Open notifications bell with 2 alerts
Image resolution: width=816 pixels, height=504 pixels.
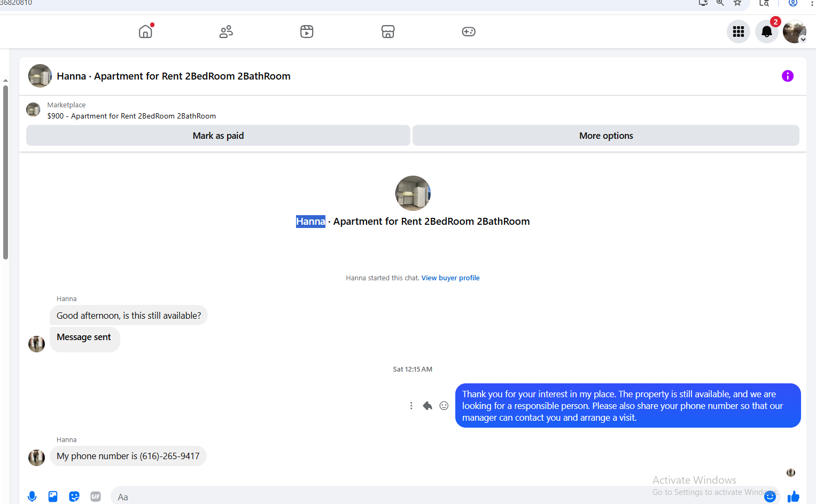coord(767,31)
